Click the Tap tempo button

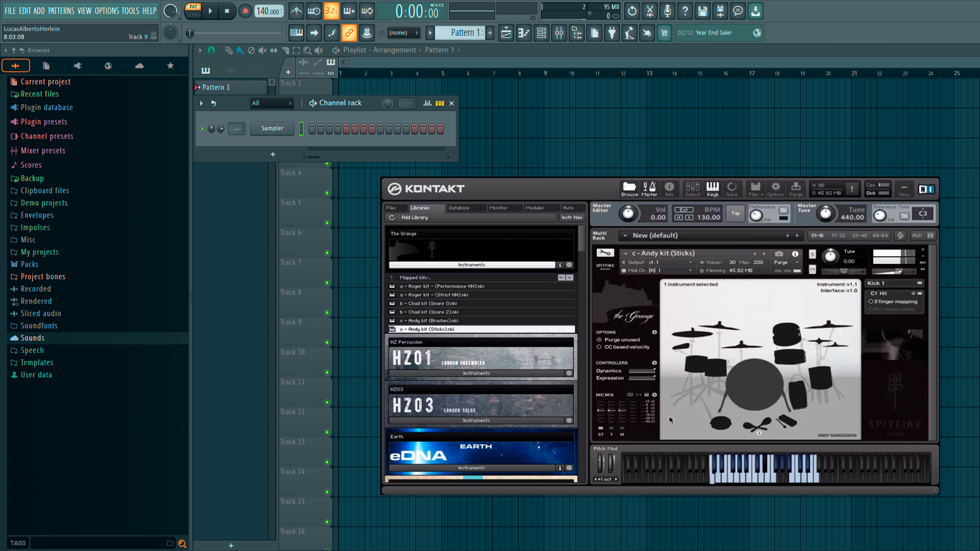click(x=735, y=213)
